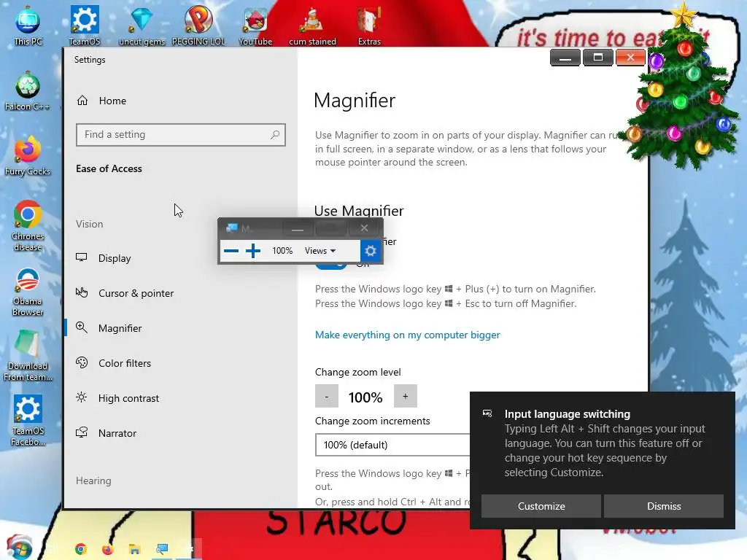Open Magnifier toolbar settings gear
Screen dimensions: 747x560
point(370,251)
